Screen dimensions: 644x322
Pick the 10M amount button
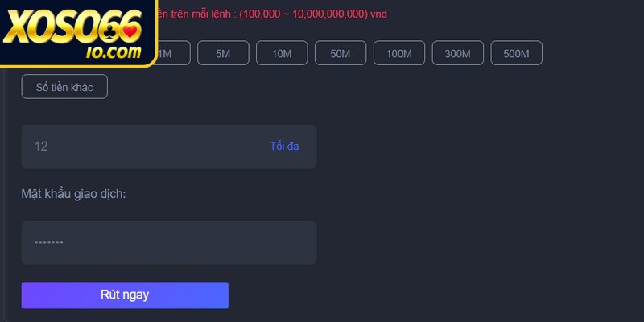[x=282, y=53]
